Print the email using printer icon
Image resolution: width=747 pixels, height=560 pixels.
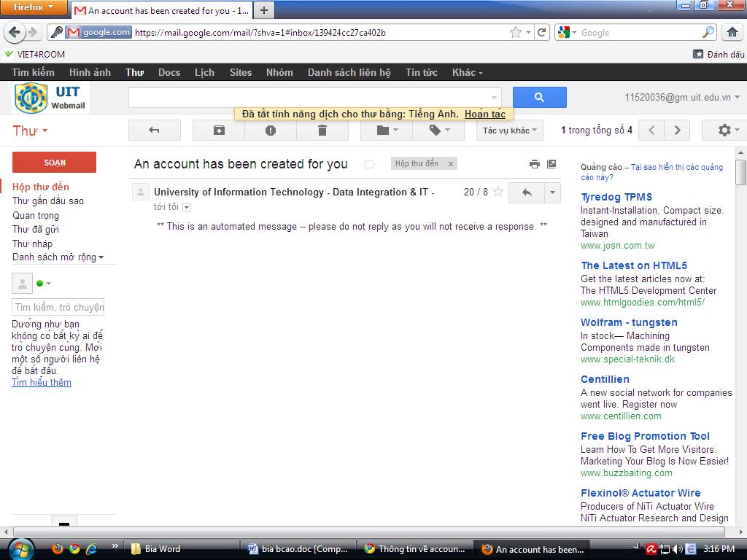click(535, 164)
